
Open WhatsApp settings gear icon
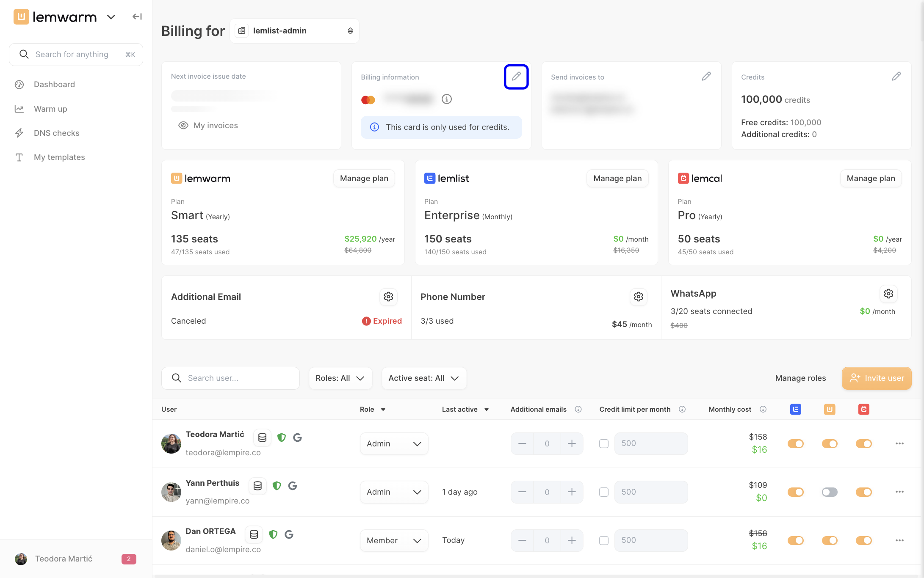coord(888,294)
